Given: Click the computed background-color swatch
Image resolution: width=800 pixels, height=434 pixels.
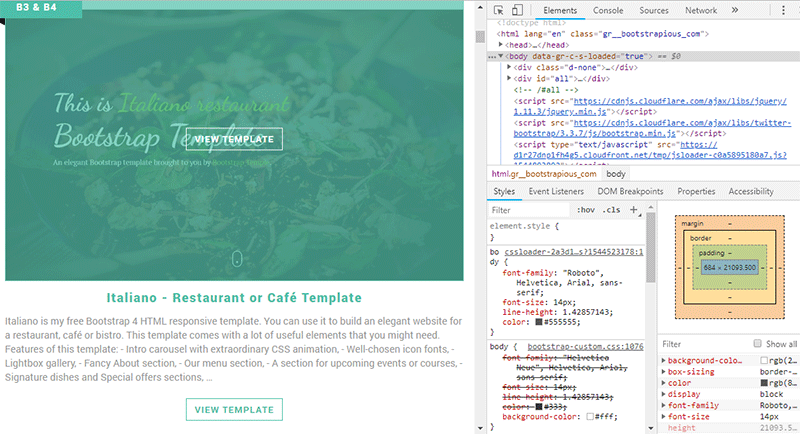Looking at the screenshot, I should tap(764, 361).
